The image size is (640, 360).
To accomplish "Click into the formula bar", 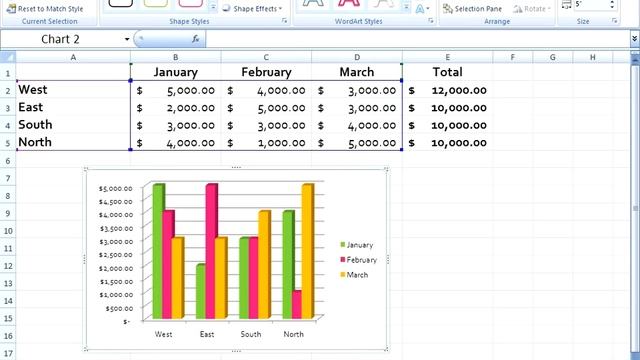I will (417, 39).
